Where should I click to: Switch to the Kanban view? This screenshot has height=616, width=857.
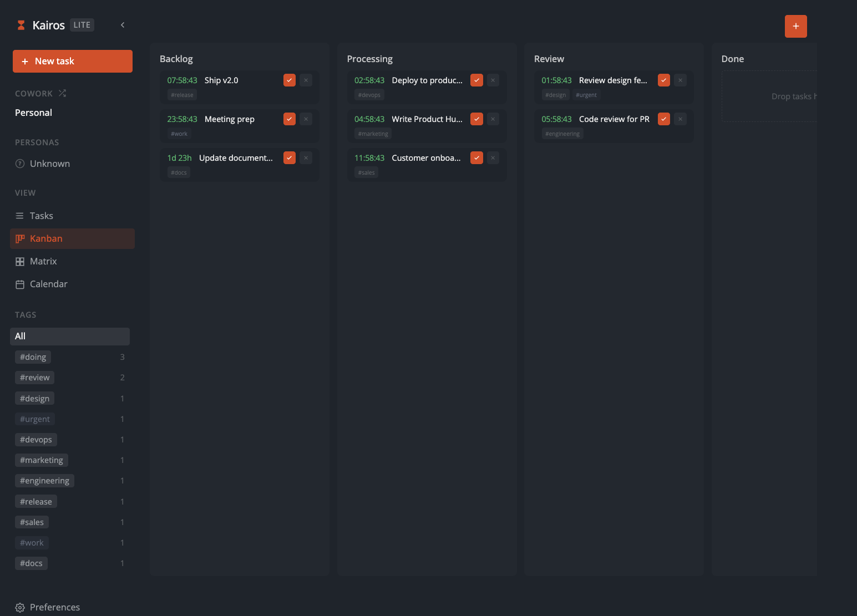46,238
